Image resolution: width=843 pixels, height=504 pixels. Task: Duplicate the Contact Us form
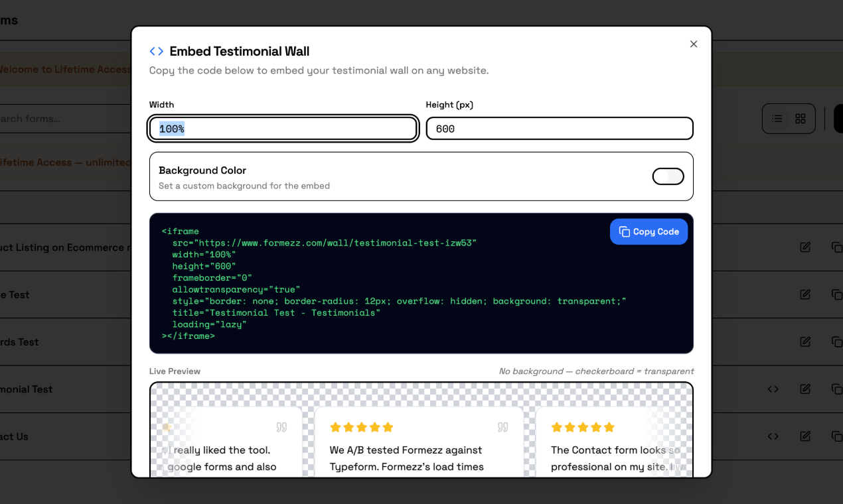(x=837, y=436)
